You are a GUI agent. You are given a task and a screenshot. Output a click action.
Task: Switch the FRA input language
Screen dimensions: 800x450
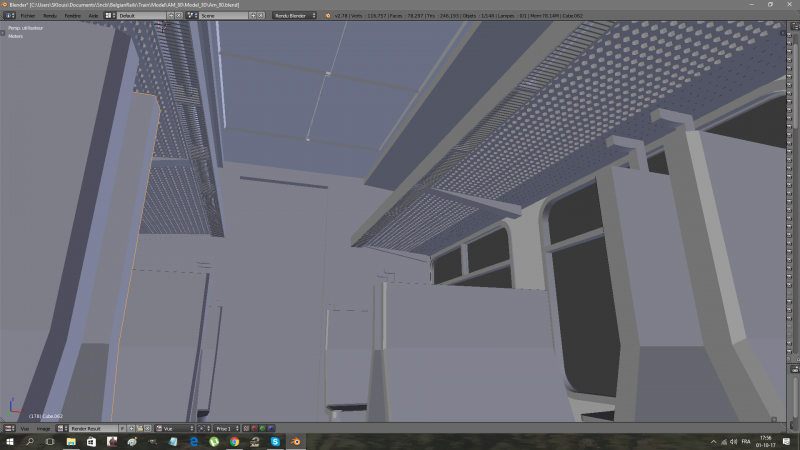point(746,442)
